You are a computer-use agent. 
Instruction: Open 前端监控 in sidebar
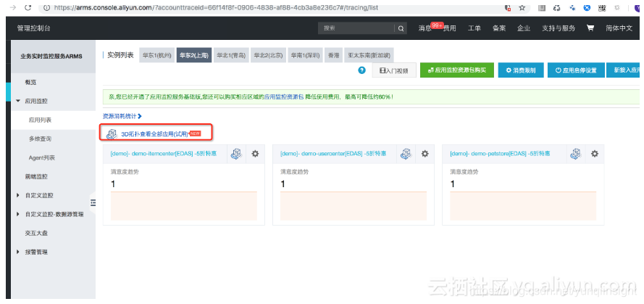coord(36,176)
